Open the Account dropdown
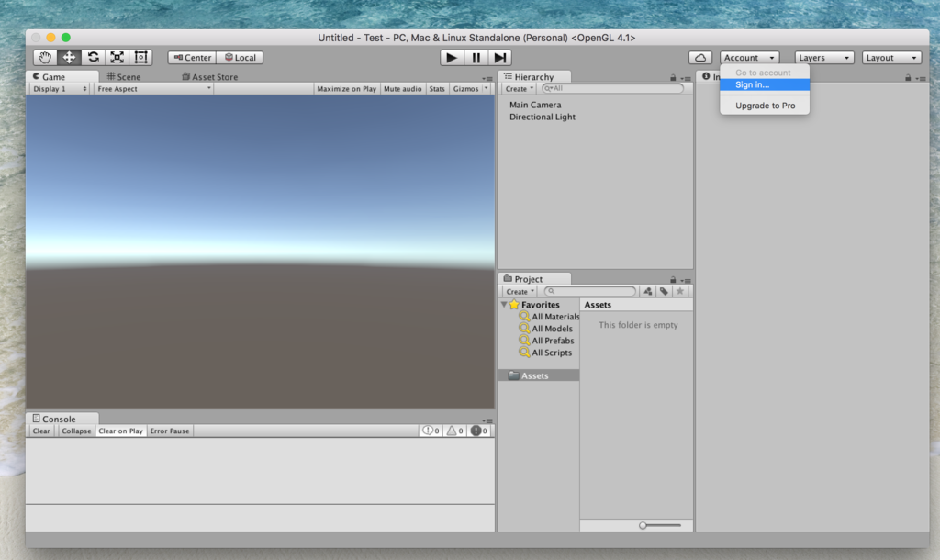 click(x=749, y=58)
